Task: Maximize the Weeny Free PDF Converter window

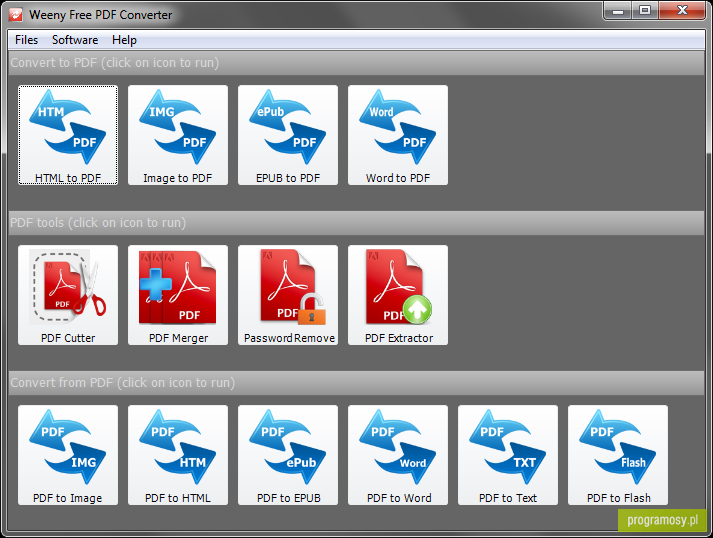Action: [644, 10]
